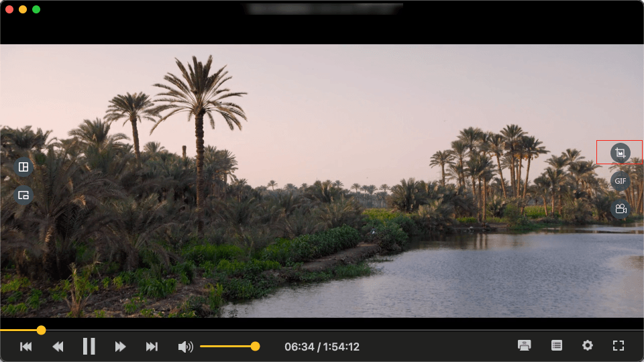
Task: Open the screen casting icon
Action: coord(525,346)
